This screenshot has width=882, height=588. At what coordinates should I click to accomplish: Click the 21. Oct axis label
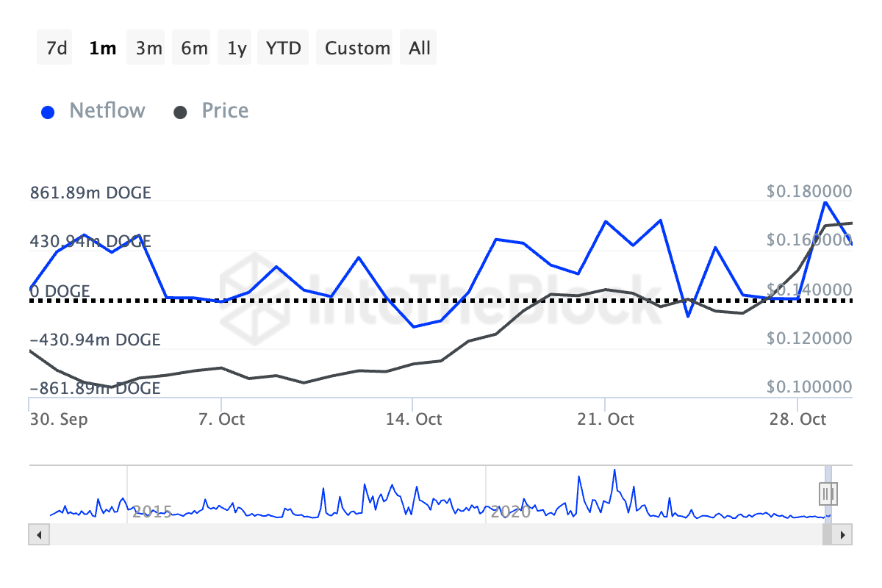pyautogui.click(x=605, y=420)
